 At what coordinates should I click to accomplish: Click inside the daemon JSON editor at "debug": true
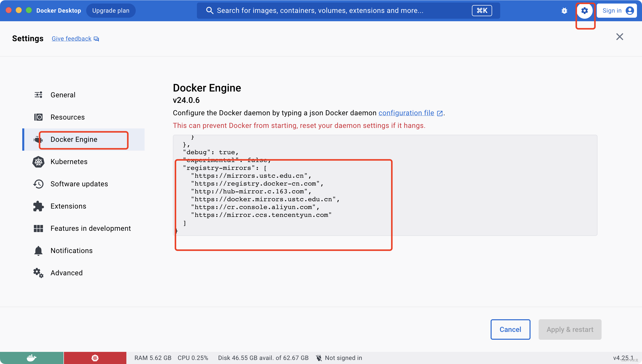pyautogui.click(x=211, y=152)
